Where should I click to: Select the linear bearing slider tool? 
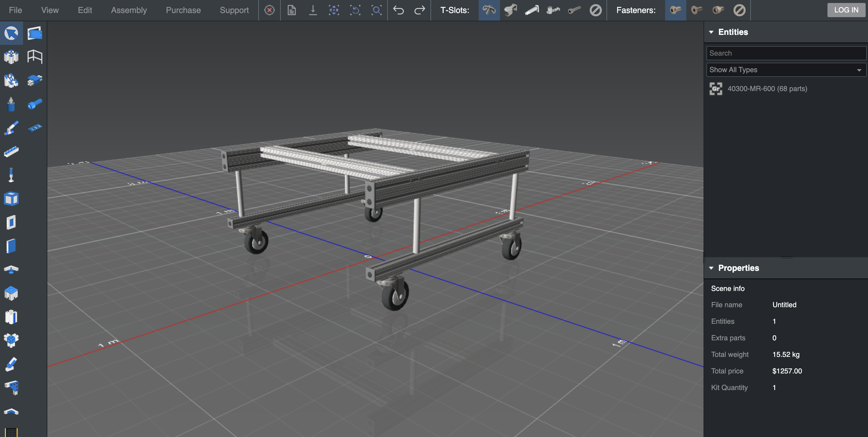[35, 80]
